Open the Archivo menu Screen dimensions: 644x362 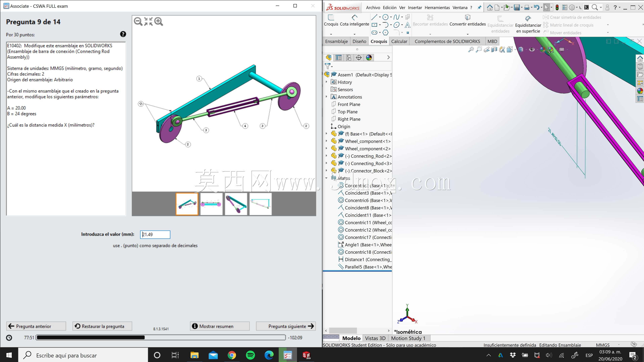[x=373, y=8]
